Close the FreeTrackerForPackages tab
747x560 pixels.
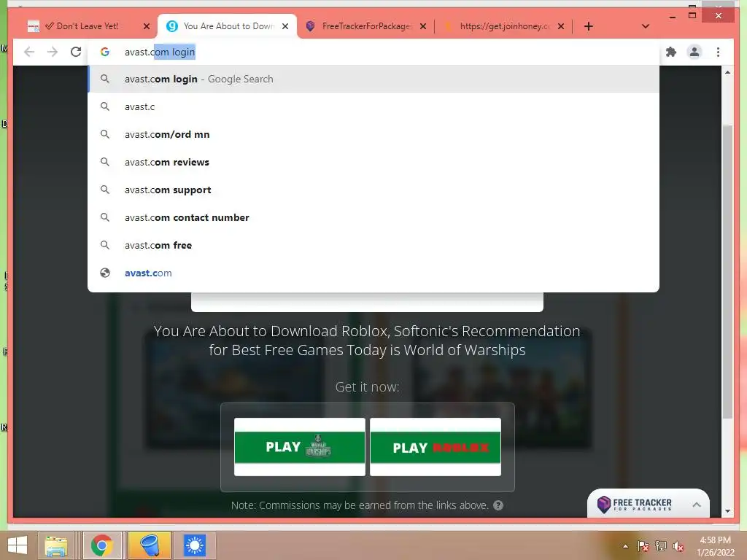(423, 26)
